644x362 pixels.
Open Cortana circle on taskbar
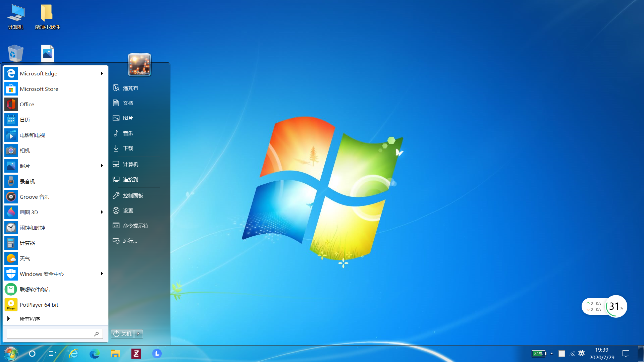[32, 354]
